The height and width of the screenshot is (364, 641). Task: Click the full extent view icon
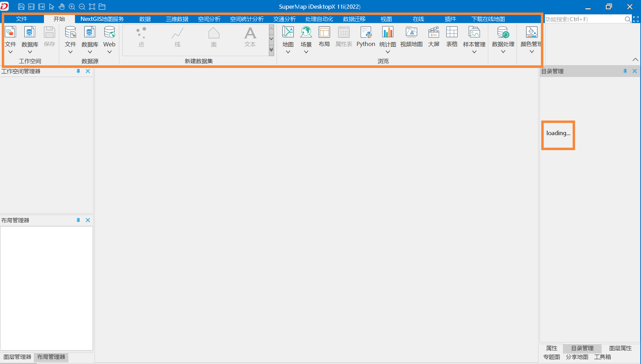pyautogui.click(x=92, y=7)
